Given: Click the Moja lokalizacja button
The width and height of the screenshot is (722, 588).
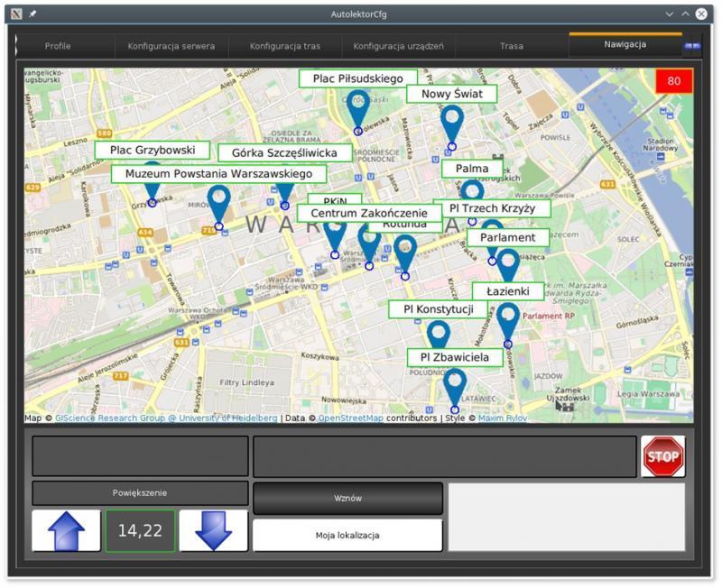Looking at the screenshot, I should pos(347,536).
